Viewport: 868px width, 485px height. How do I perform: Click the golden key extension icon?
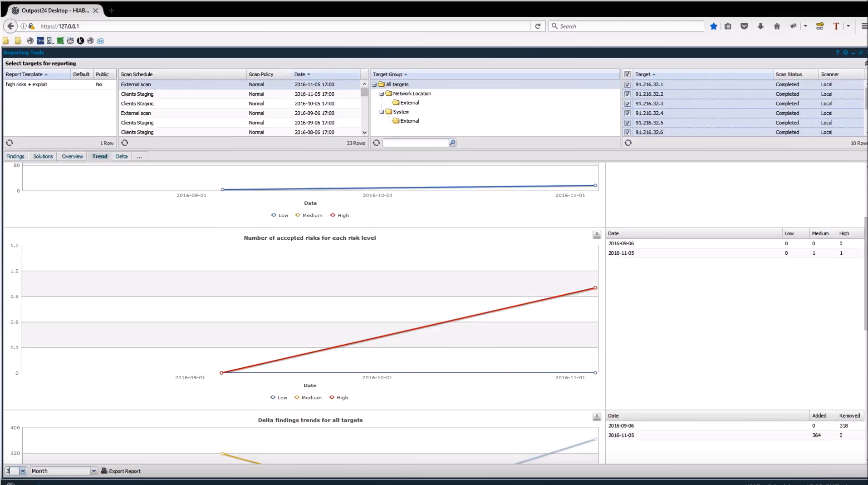[x=820, y=26]
